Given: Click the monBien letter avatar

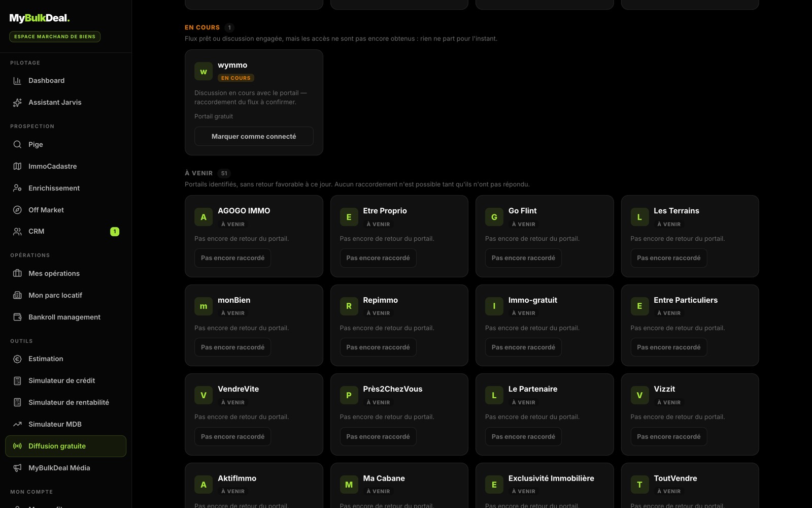Looking at the screenshot, I should point(204,306).
